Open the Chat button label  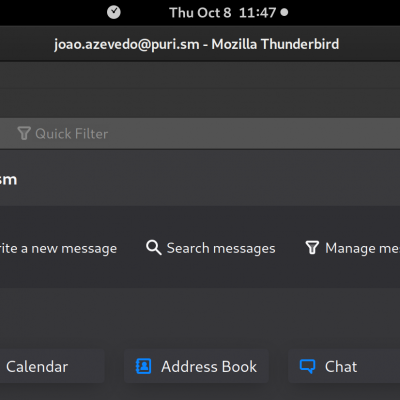341,367
